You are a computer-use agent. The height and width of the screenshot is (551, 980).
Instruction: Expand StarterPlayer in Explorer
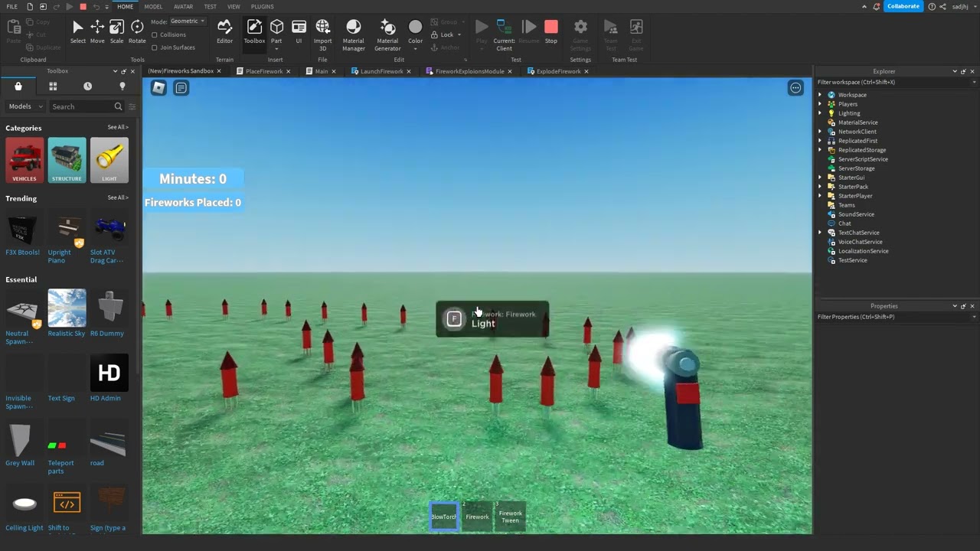(x=820, y=196)
